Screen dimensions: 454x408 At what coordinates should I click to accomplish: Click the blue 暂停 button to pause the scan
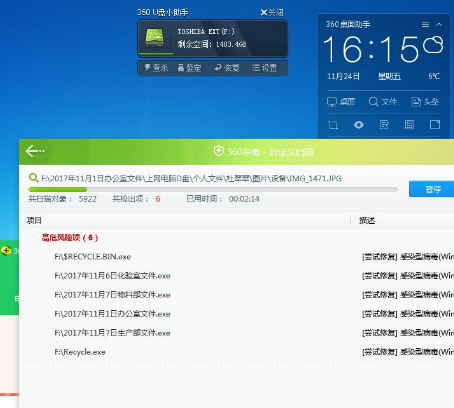pyautogui.click(x=431, y=189)
